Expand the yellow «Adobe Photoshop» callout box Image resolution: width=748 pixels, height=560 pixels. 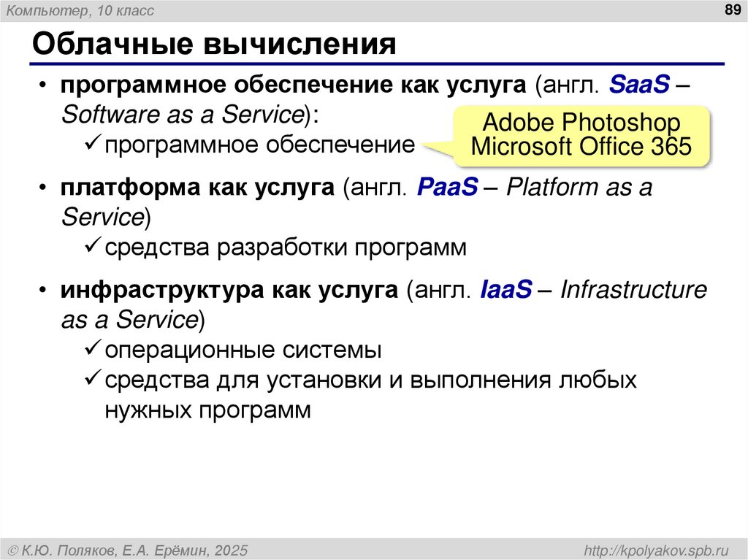pos(581,134)
